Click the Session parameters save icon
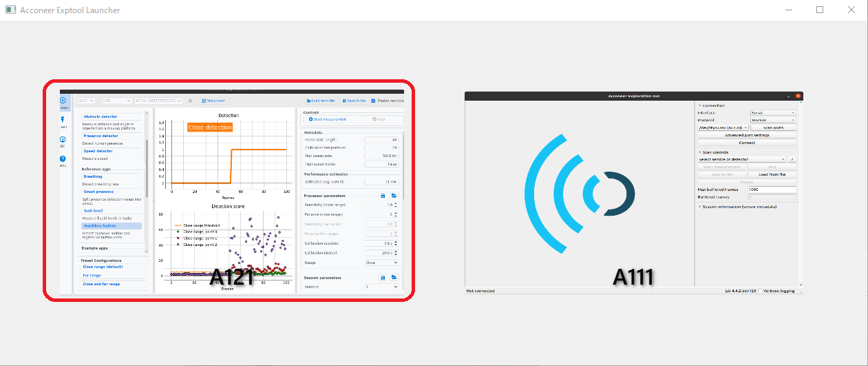Screen dimensions: 868x366 point(382,277)
